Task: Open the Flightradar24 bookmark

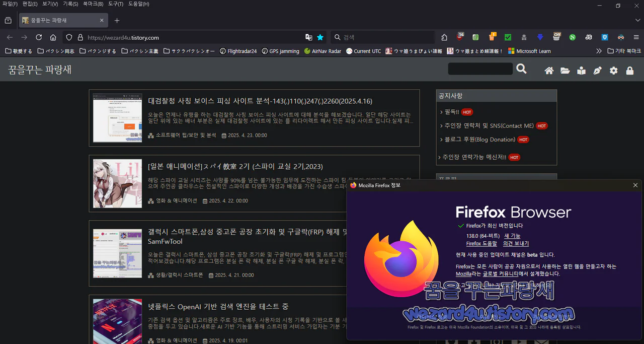Action: [238, 51]
